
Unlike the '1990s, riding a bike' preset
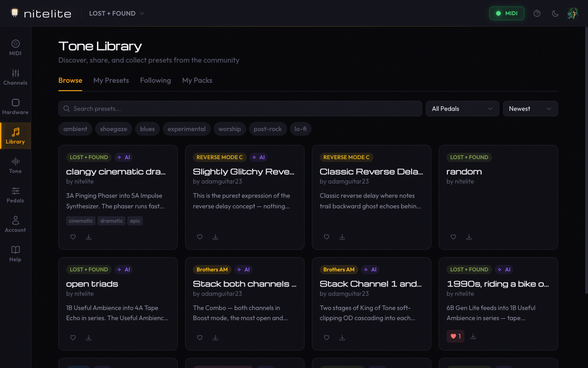point(455,336)
